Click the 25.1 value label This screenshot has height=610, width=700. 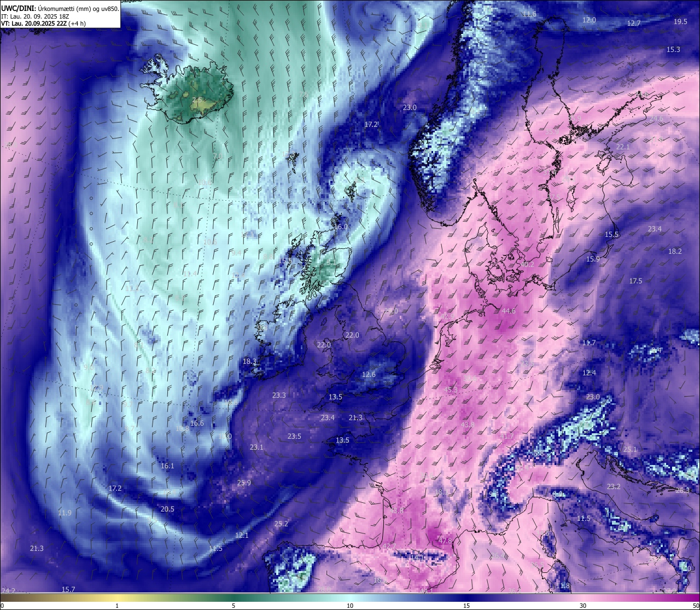[x=630, y=450]
